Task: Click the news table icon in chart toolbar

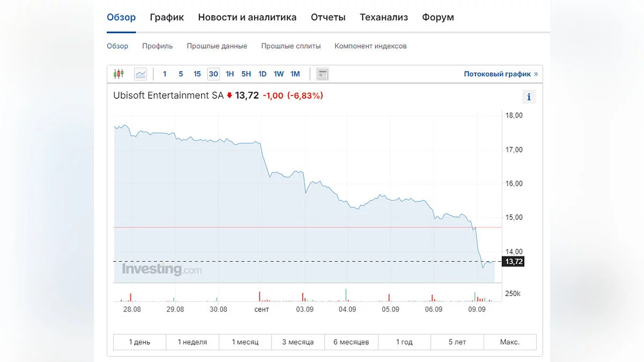Action: 322,74
